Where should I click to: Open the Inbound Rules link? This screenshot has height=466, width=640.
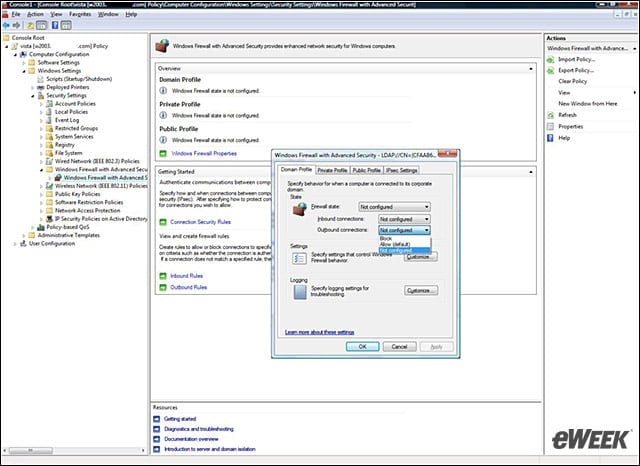coord(187,276)
